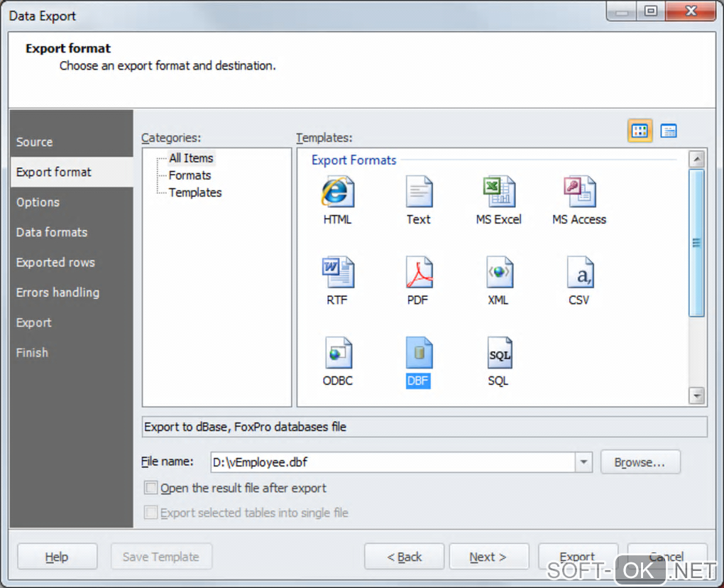Viewport: 724px width, 588px height.
Task: Go back with the < Back button
Action: (x=404, y=557)
